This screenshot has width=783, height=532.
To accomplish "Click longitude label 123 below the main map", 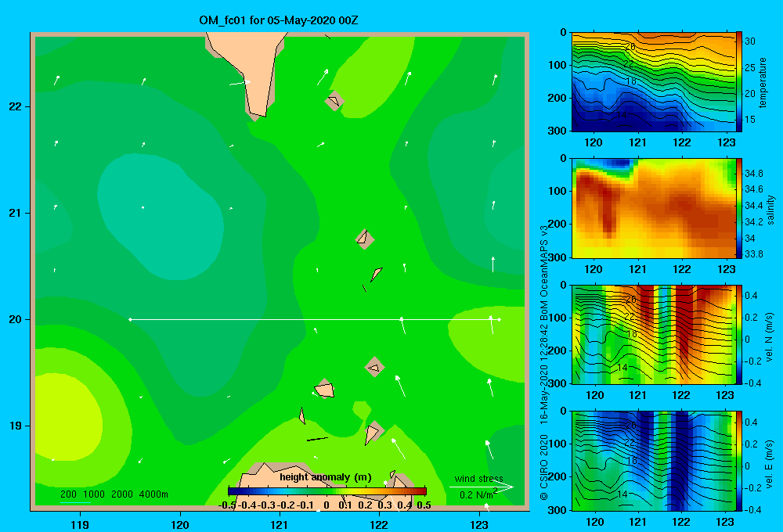I will click(479, 524).
